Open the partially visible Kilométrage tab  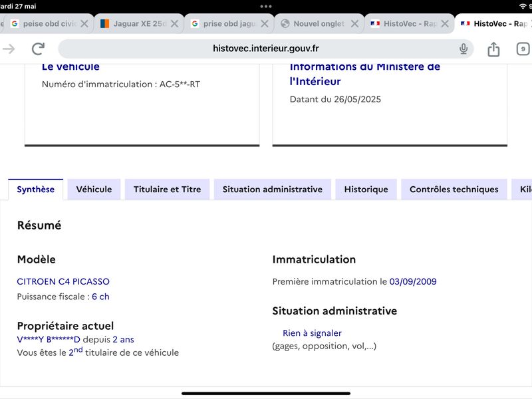tap(523, 190)
